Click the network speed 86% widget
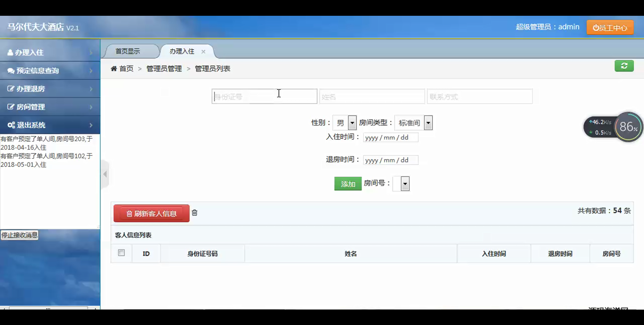644x325 pixels. (628, 127)
